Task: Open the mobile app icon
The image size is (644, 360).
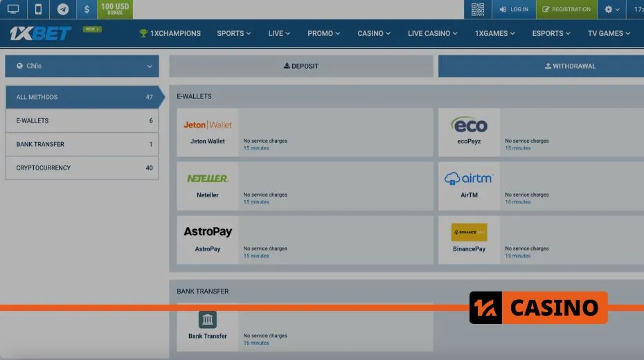Action: tap(38, 9)
